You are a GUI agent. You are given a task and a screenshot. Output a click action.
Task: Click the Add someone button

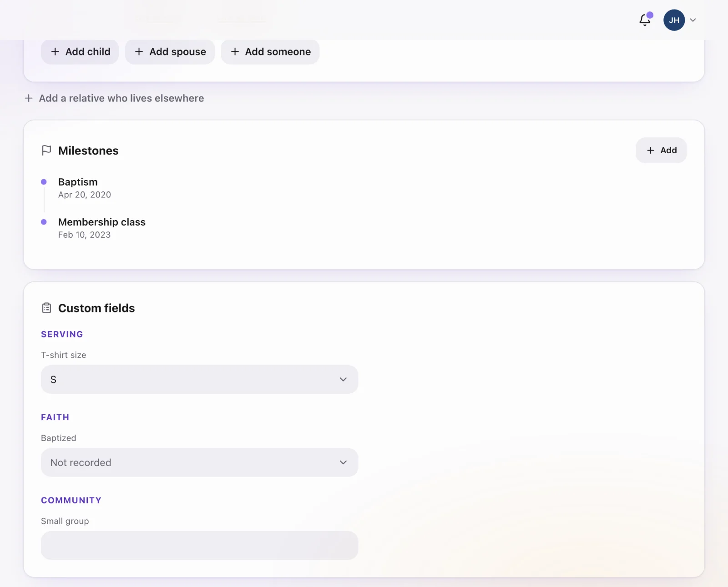point(270,52)
